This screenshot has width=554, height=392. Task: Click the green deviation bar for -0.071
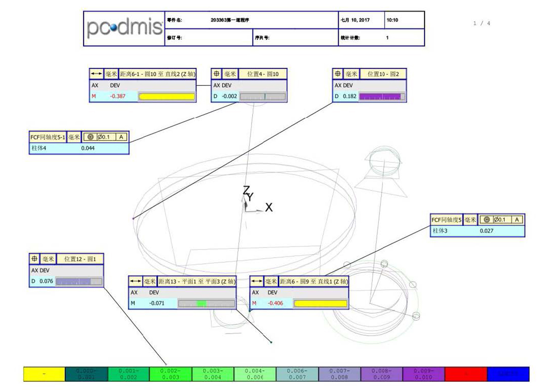[x=206, y=303]
